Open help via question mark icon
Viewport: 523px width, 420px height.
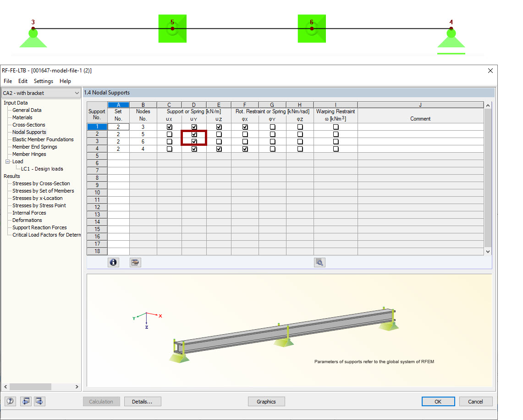tap(10, 401)
